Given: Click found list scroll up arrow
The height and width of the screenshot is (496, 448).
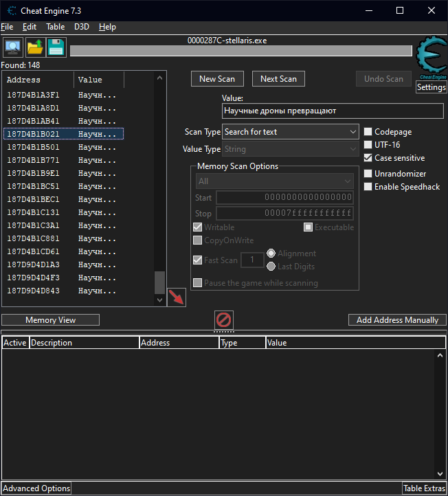Looking at the screenshot, I should (160, 78).
